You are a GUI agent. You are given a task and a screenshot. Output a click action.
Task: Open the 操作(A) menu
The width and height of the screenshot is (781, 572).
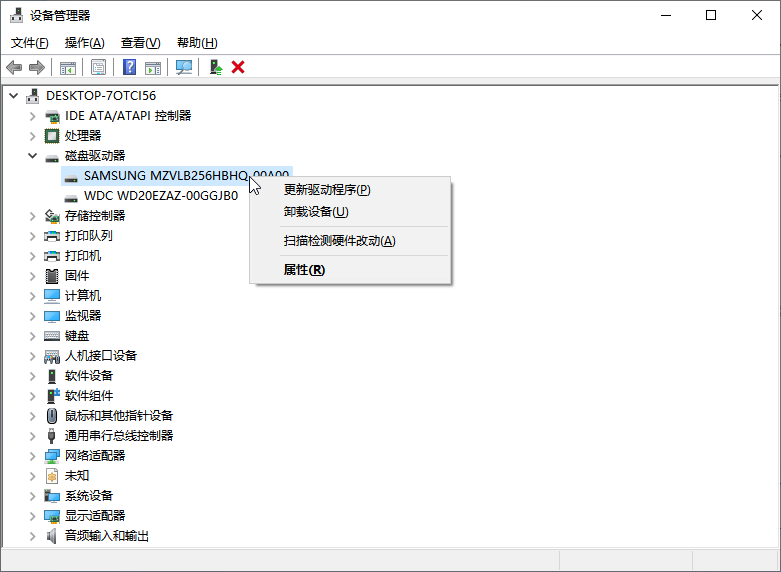85,43
